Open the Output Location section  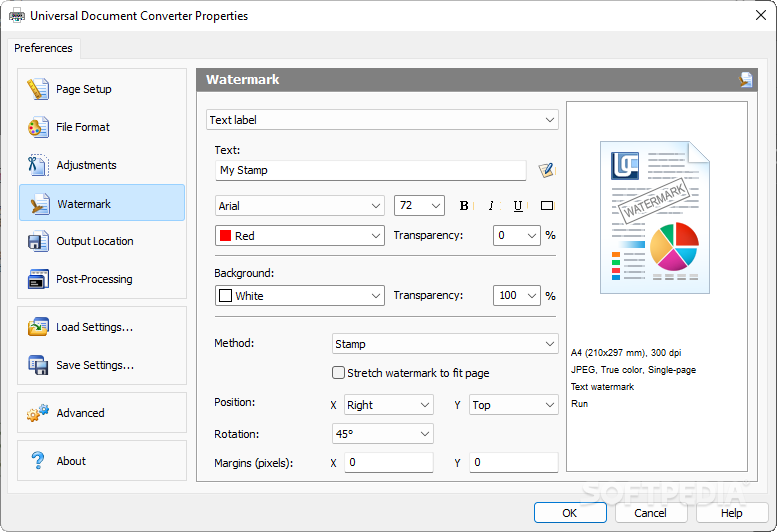coord(102,241)
